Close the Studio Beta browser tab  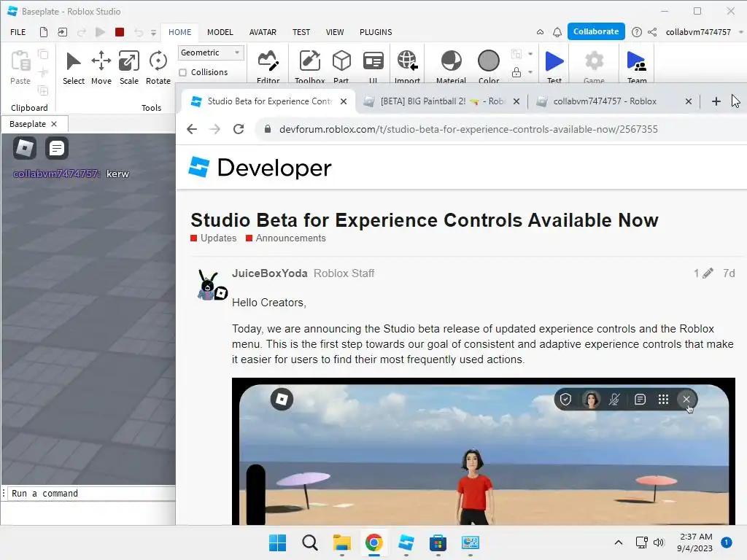(x=344, y=101)
